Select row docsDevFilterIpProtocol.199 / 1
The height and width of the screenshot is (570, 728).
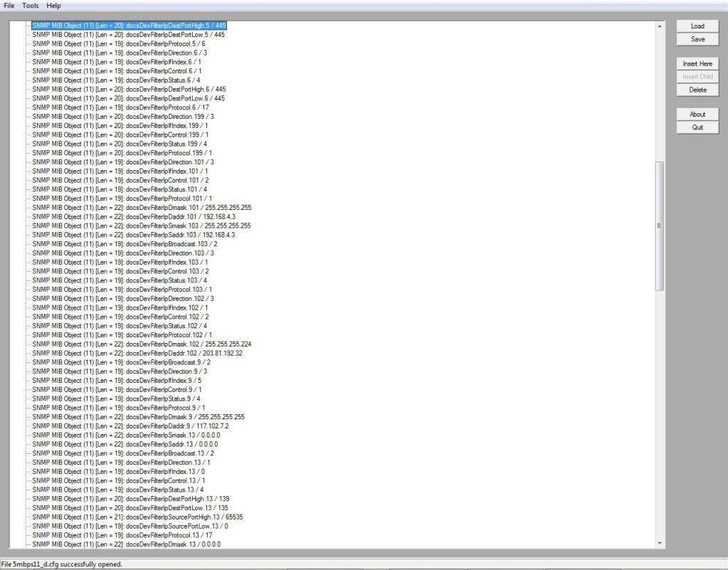[122, 153]
